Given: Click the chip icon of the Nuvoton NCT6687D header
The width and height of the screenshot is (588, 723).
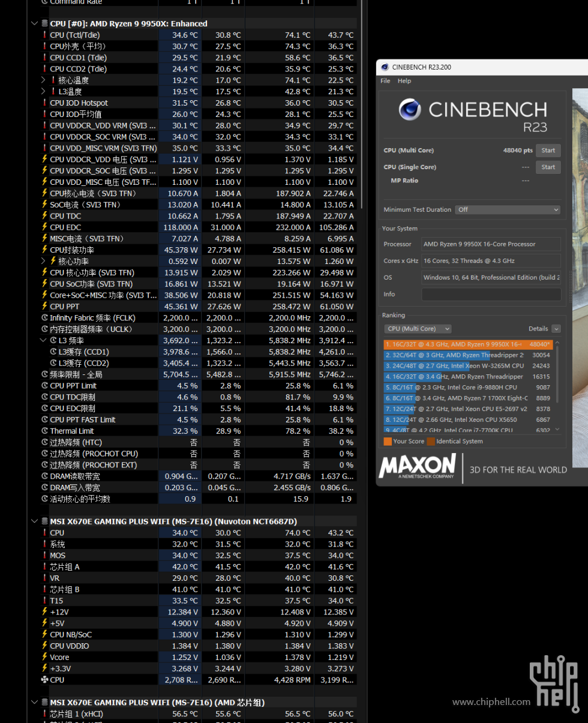Looking at the screenshot, I should 44,521.
